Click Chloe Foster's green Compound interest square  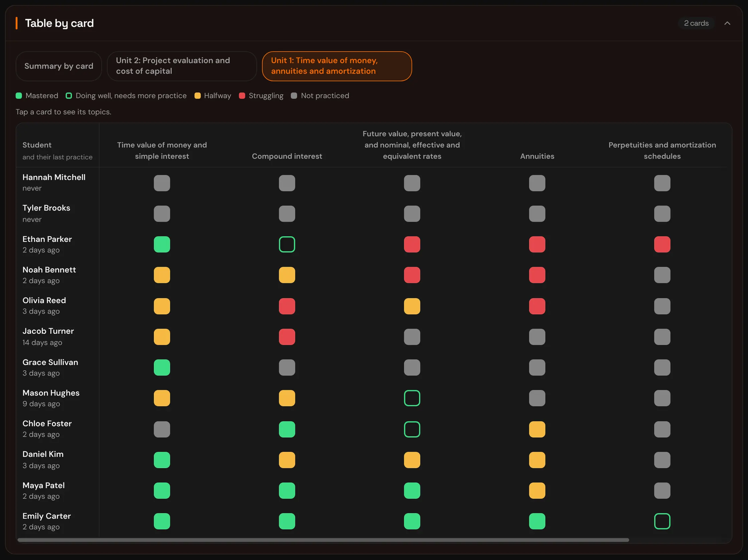tap(287, 429)
